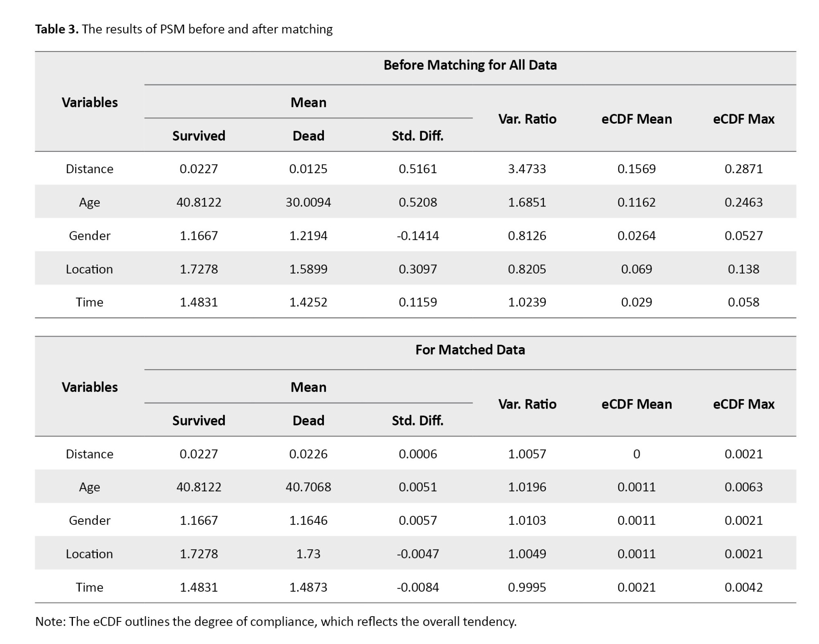The height and width of the screenshot is (644, 819).
Task: Click the "Table 3." caption label
Action: pyautogui.click(x=57, y=29)
